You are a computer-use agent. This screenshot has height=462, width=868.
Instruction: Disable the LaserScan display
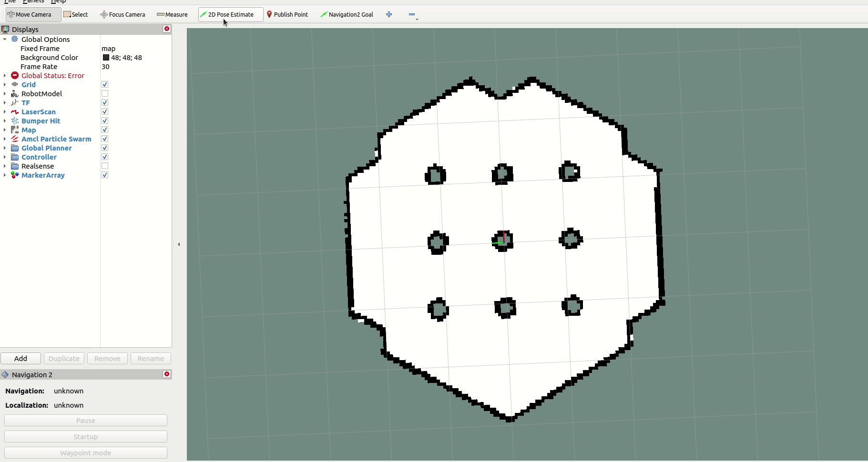(104, 111)
